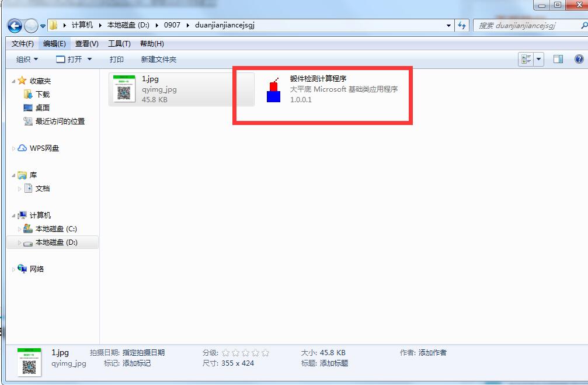Open the 组织 dropdown menu
This screenshot has width=588, height=385.
[x=27, y=59]
